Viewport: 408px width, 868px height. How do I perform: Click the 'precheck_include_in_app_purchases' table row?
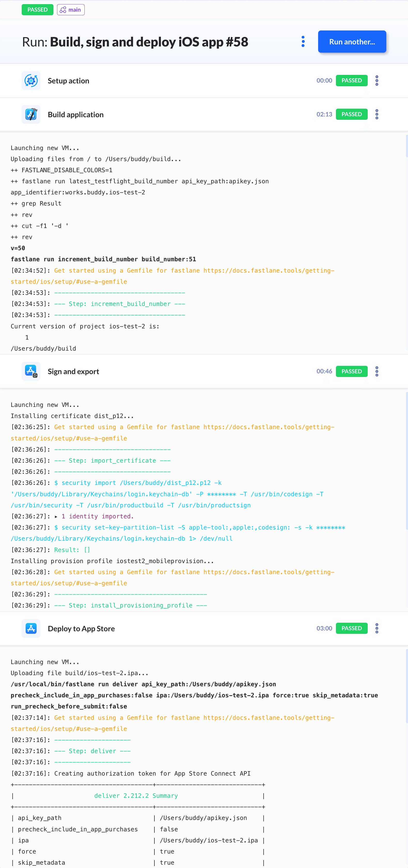[138, 829]
